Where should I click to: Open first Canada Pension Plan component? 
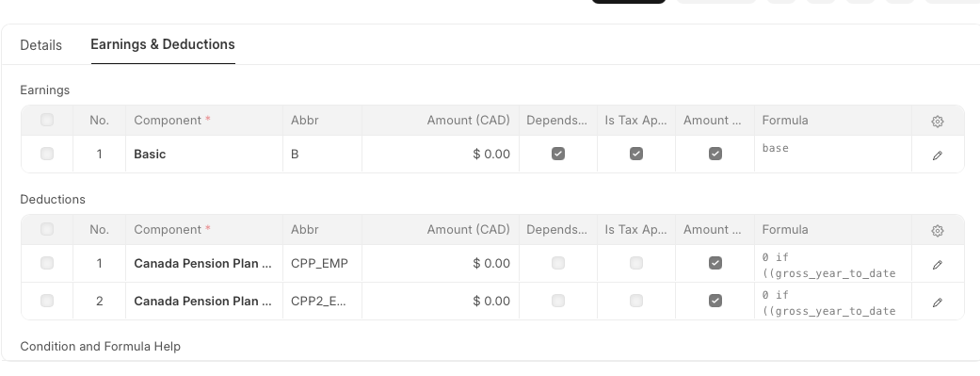pos(202,263)
